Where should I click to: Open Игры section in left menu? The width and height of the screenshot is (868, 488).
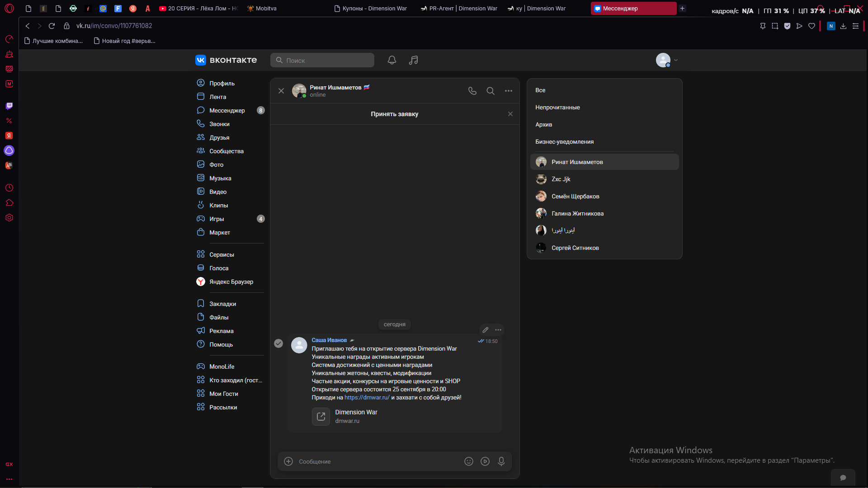pos(231,219)
